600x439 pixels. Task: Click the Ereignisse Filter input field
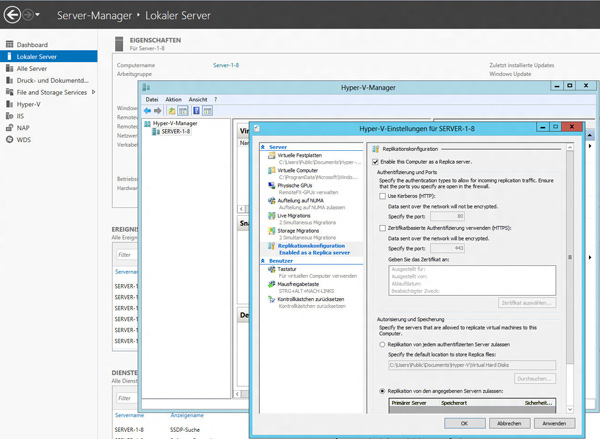point(127,255)
